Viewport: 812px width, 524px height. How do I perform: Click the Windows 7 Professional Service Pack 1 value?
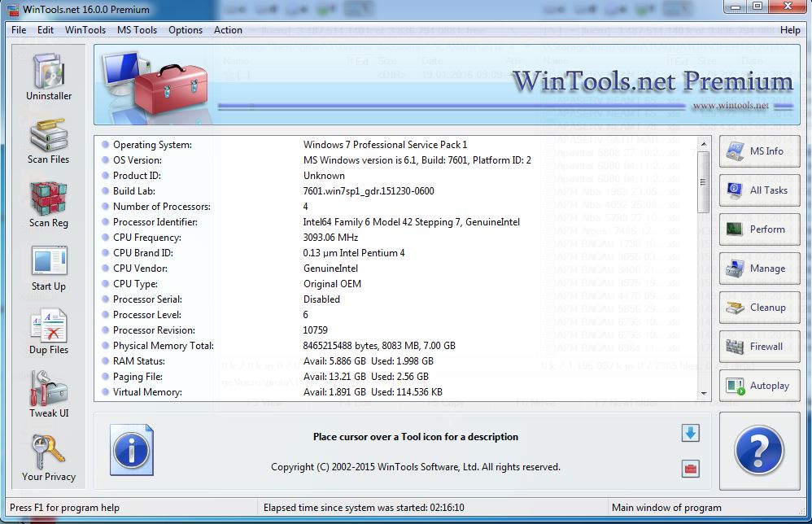386,145
